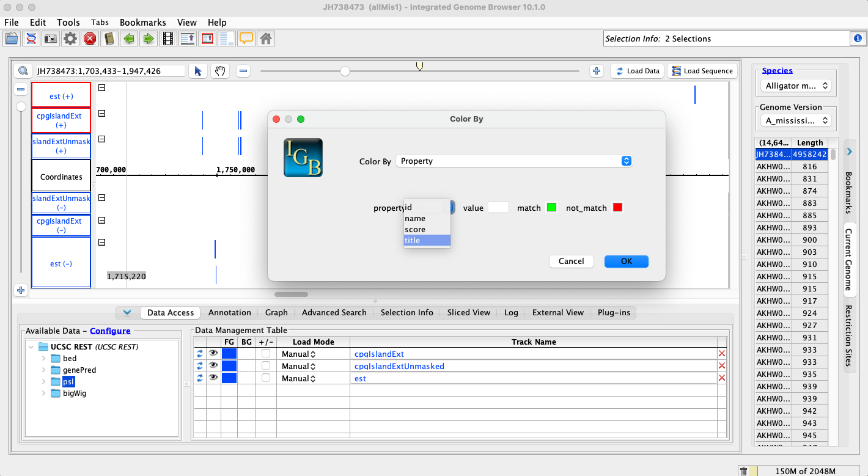Open the Genome Version dropdown
Screen dimensions: 868x476
(x=796, y=121)
